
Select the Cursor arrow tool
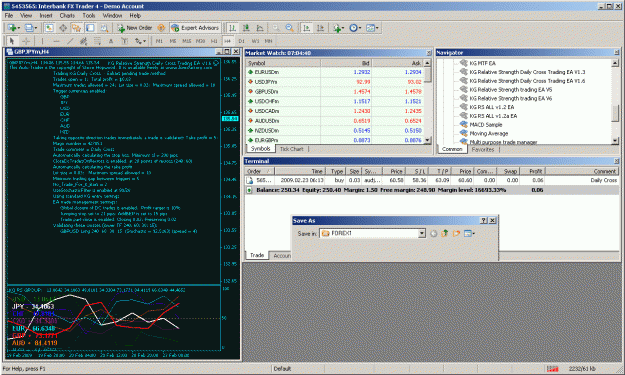click(x=12, y=41)
